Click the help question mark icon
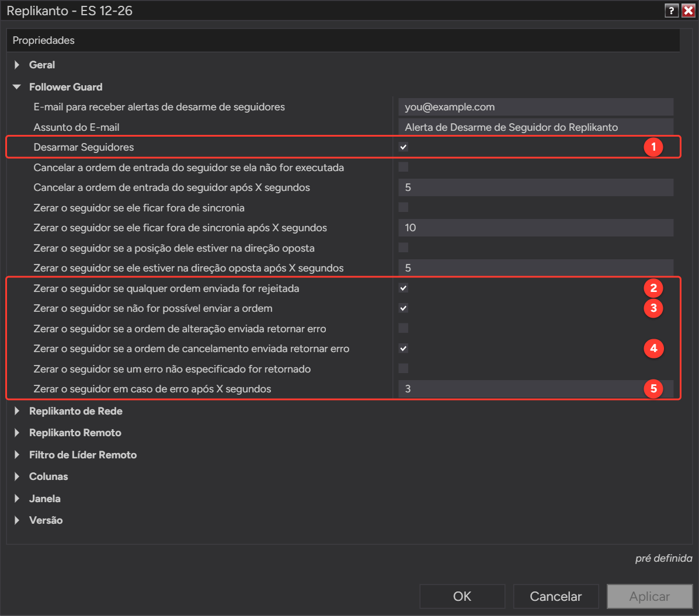The image size is (699, 616). pos(672,11)
